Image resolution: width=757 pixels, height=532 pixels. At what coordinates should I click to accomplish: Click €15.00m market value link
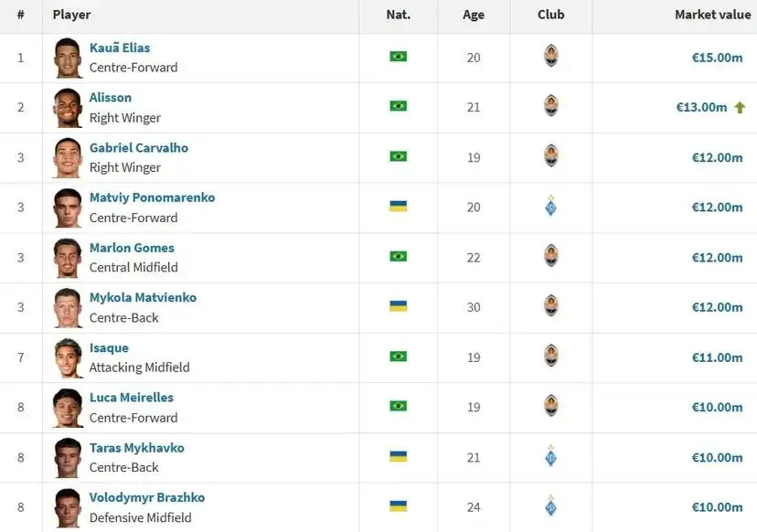[717, 58]
